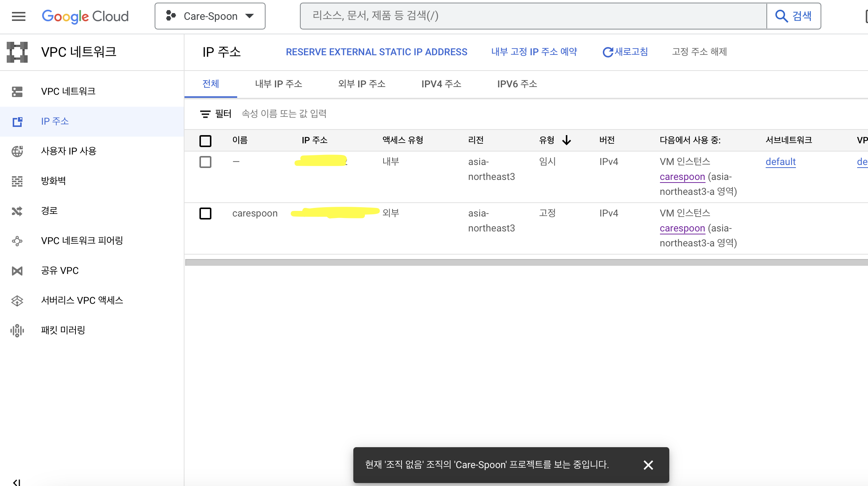Sort by type column arrow
868x486 pixels.
click(567, 140)
